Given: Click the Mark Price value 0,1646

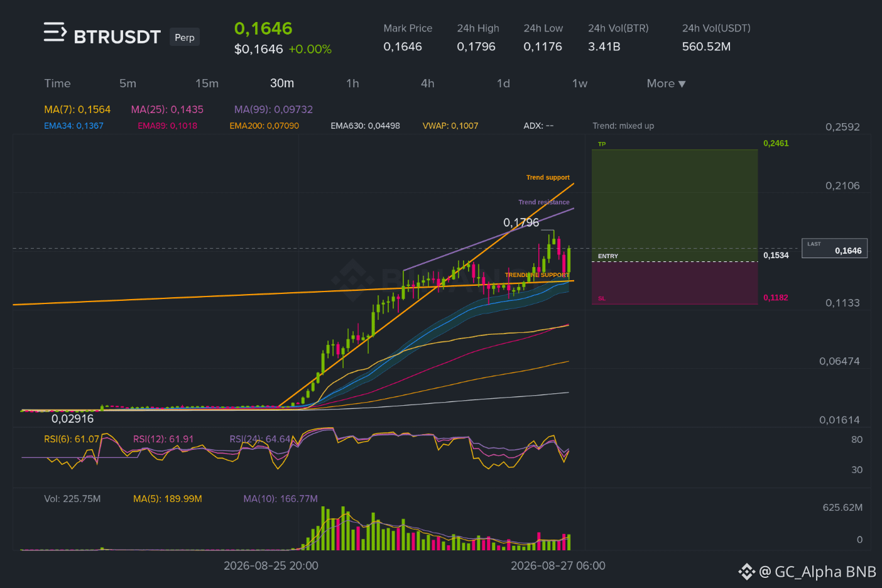Looking at the screenshot, I should click(403, 46).
